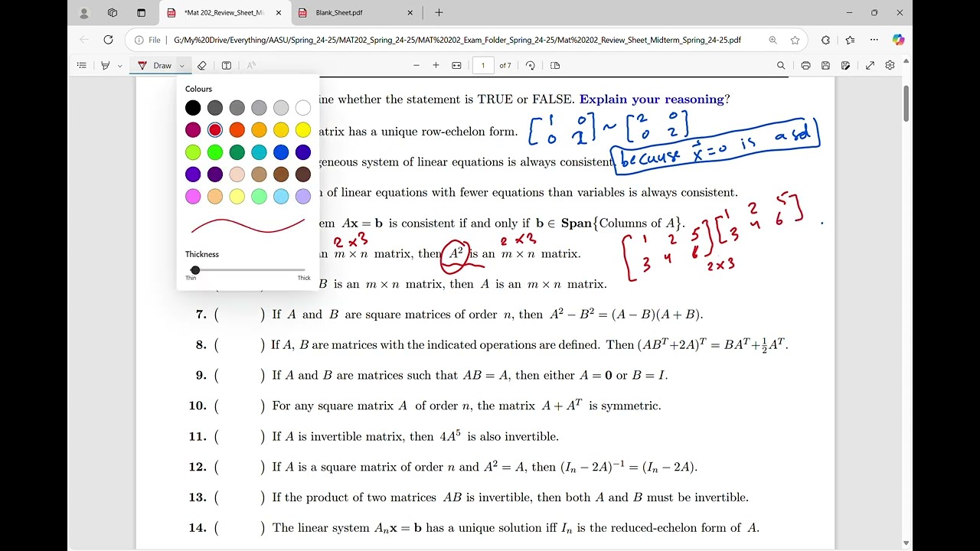Open the Extensions menu

(825, 40)
